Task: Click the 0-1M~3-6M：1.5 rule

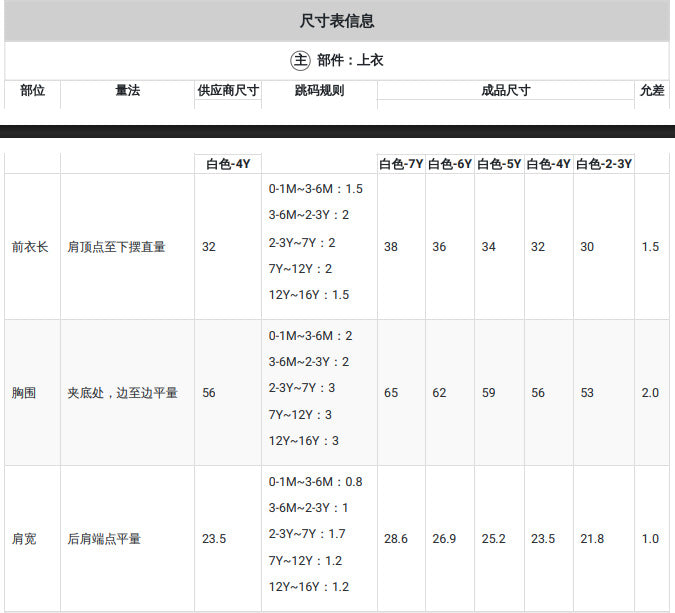Action: pos(316,189)
